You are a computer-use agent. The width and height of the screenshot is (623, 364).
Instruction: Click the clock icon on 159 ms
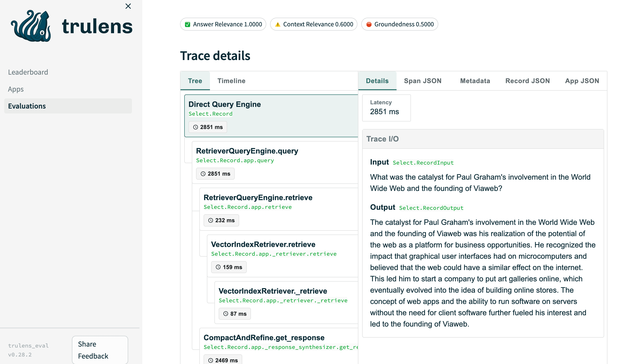pos(218,267)
